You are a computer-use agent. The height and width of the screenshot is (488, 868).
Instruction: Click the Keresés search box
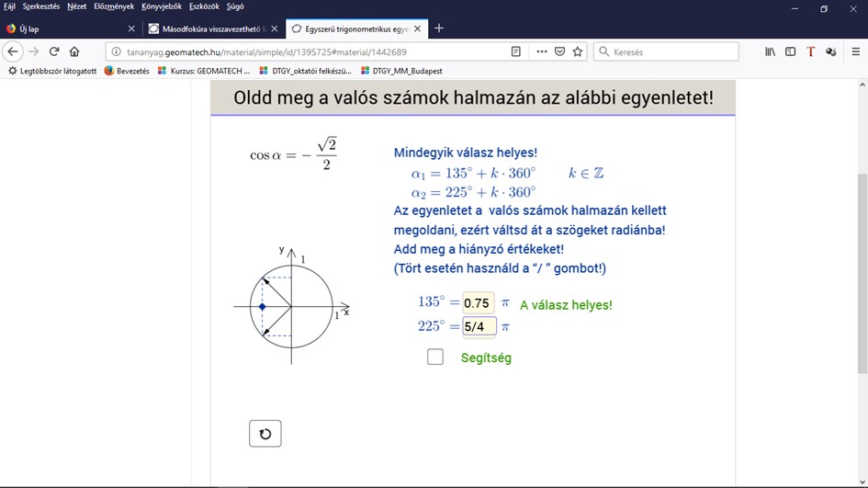click(666, 51)
